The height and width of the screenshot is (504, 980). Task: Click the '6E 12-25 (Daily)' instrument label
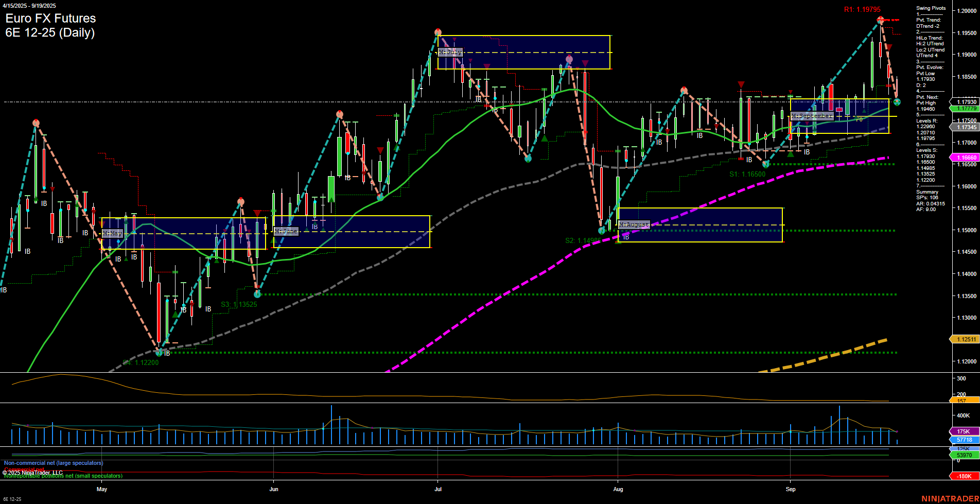click(x=50, y=33)
